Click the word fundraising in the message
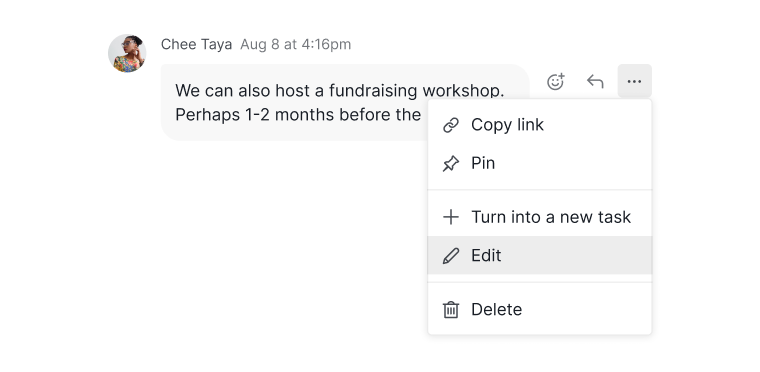Viewport: 760px width, 372px height. pyautogui.click(x=373, y=91)
